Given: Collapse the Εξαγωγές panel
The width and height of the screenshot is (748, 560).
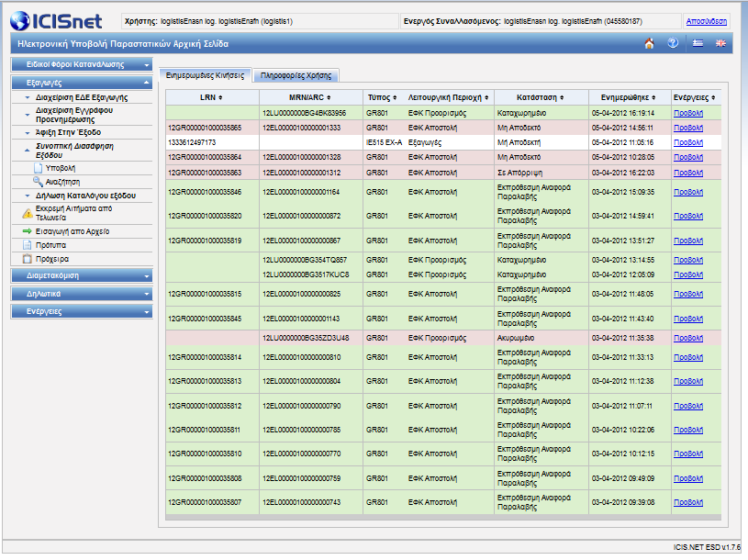Looking at the screenshot, I should 82,83.
